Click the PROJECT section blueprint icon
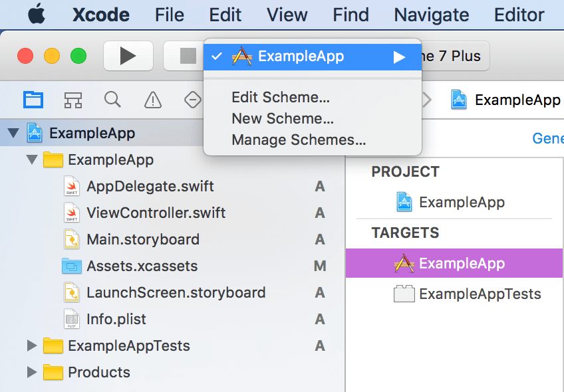Viewport: 564px width, 392px height. click(404, 202)
